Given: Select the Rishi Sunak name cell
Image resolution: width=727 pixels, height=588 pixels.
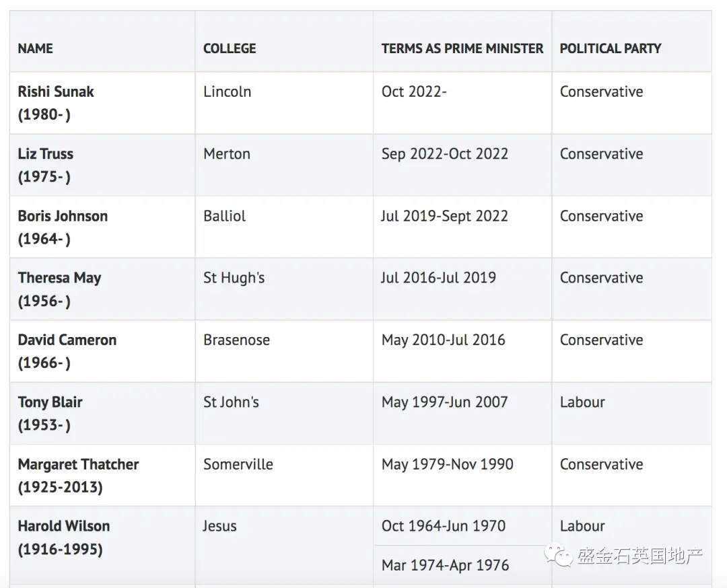Looking at the screenshot, I should pyautogui.click(x=102, y=103).
